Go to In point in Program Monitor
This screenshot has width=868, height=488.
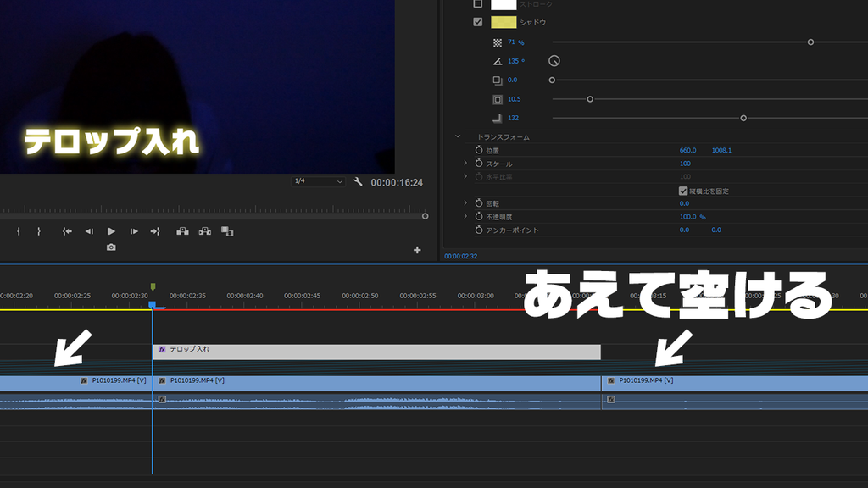67,231
